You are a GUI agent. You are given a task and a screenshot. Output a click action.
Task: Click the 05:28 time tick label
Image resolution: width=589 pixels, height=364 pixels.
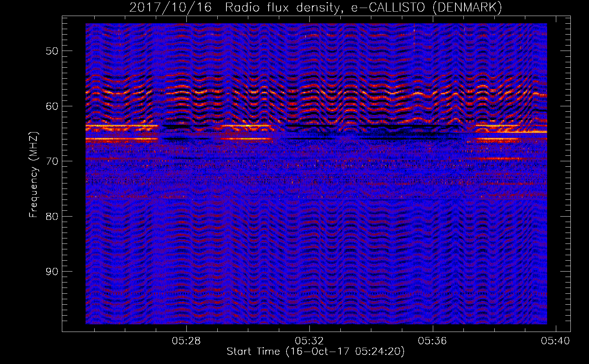tap(186, 341)
